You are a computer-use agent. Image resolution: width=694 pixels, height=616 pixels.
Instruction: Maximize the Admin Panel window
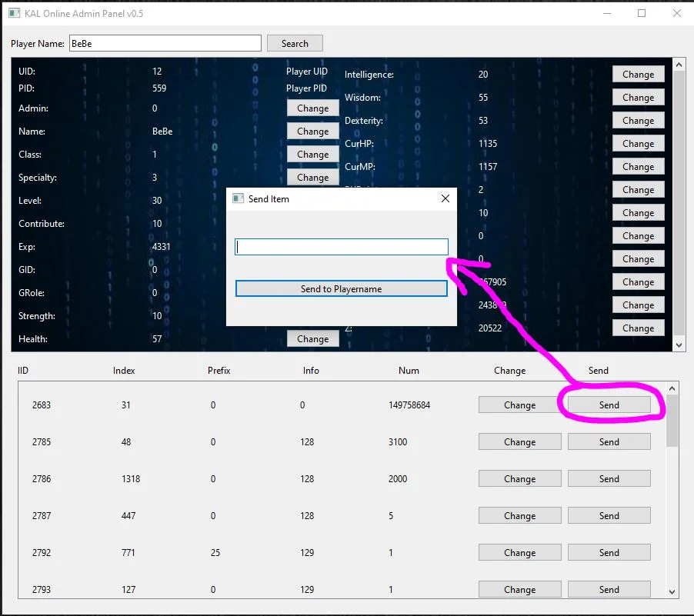pos(642,13)
